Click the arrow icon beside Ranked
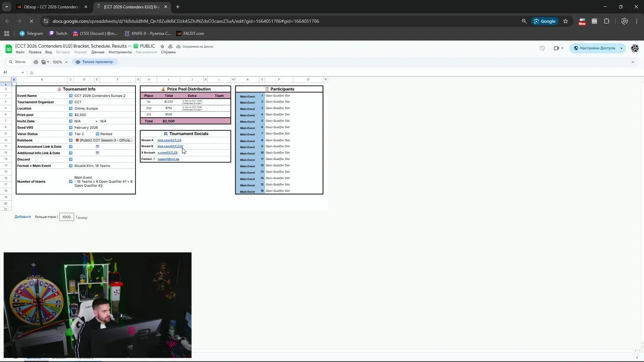Screen dimensions: 644x362 pos(97,134)
